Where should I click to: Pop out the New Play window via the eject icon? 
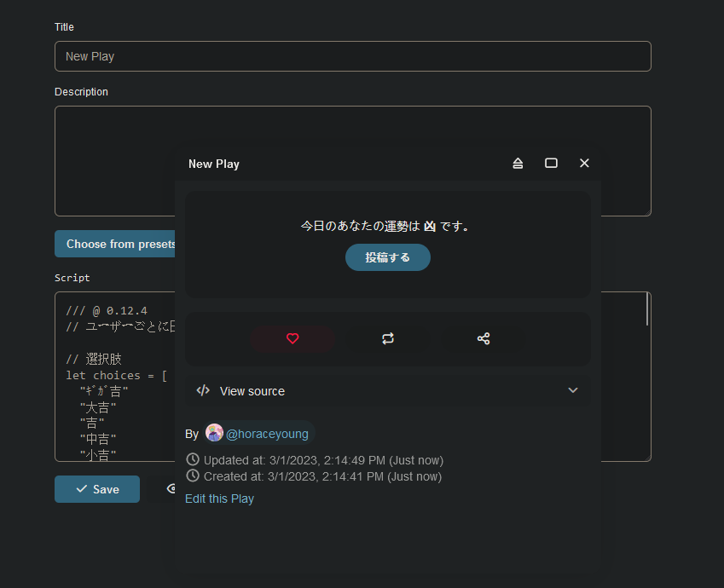click(518, 163)
